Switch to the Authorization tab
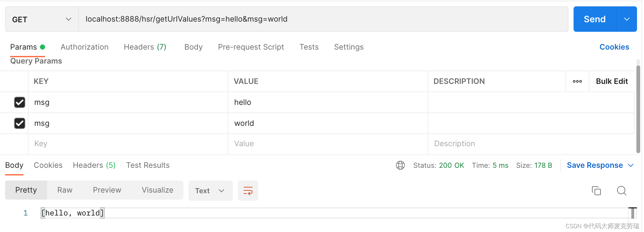Screen dimensions: 644x232 84,47
